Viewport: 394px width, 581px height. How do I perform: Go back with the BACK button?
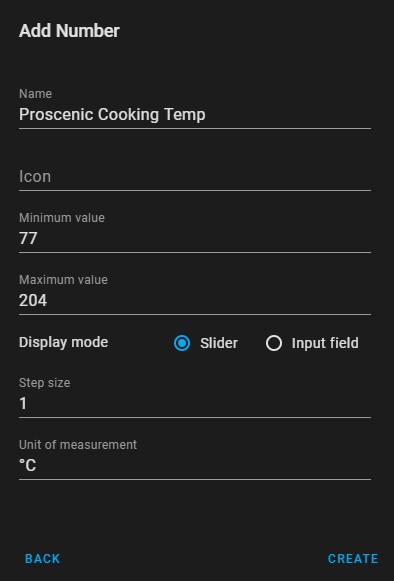tap(42, 559)
